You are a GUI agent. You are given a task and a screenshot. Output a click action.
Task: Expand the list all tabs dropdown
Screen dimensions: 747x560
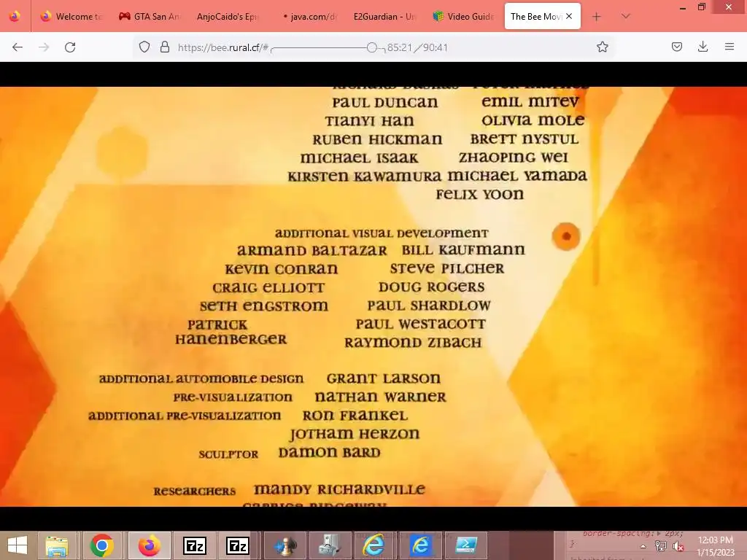pos(626,17)
